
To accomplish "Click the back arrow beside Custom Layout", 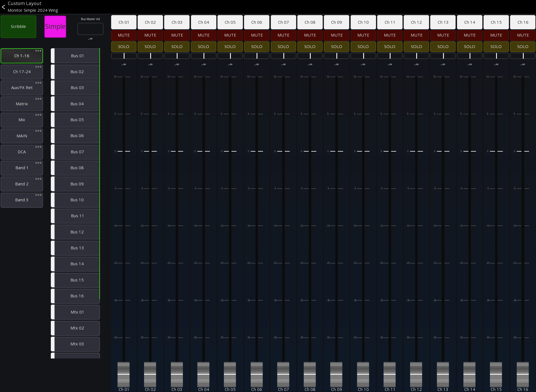I will pyautogui.click(x=4, y=7).
